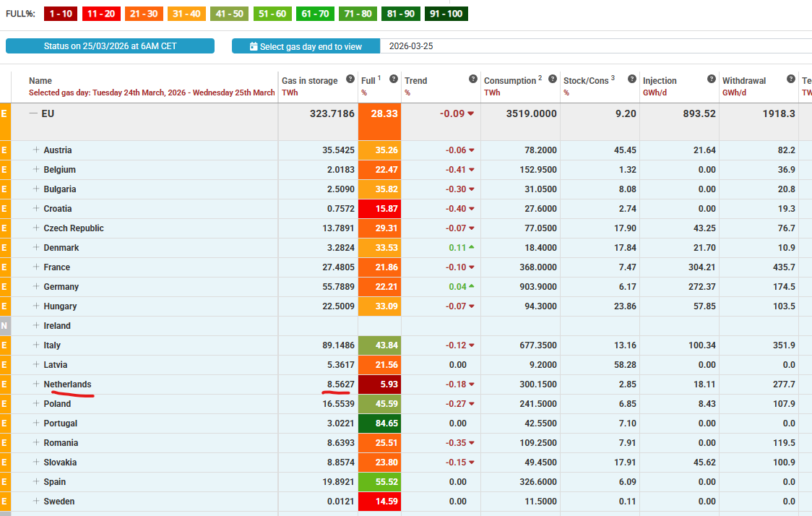Viewport: 812px width, 516px height.
Task: Open the Portugal country row link
Action: click(x=60, y=423)
